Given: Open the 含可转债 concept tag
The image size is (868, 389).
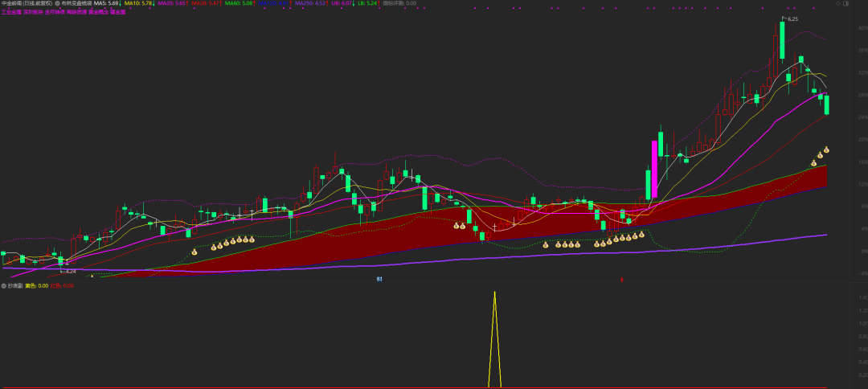Looking at the screenshot, I should 55,12.
